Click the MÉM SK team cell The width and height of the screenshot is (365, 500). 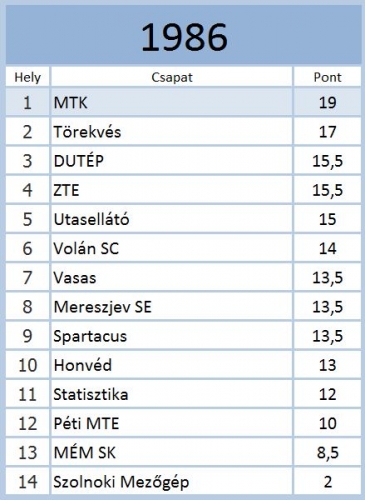[172, 453]
